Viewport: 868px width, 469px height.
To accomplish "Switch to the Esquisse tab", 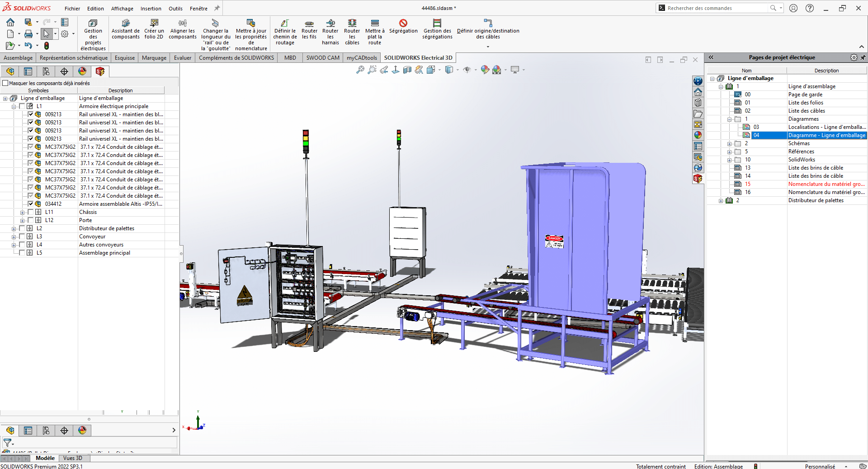I will [125, 58].
